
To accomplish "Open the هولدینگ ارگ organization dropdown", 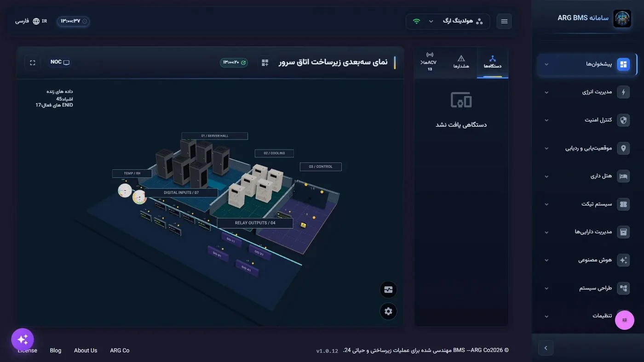I will point(448,21).
